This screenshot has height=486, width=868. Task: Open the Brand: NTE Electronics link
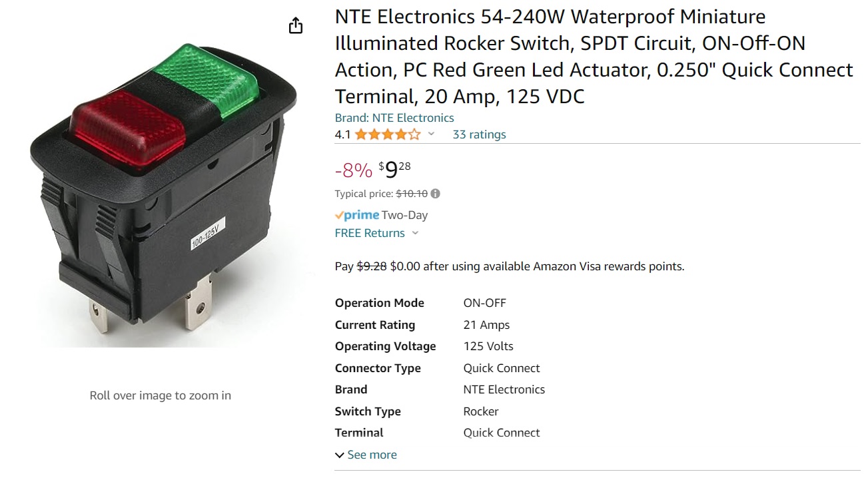(x=394, y=118)
